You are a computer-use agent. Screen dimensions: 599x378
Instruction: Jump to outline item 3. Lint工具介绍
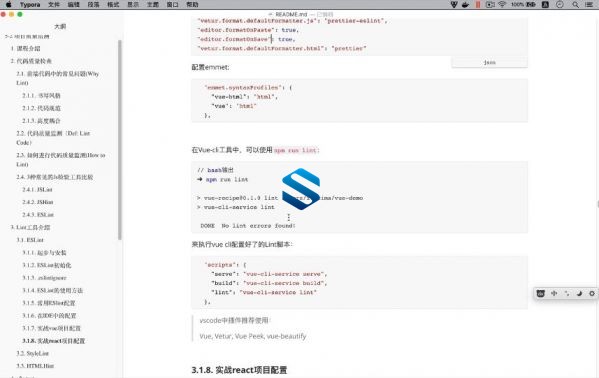tap(30, 227)
